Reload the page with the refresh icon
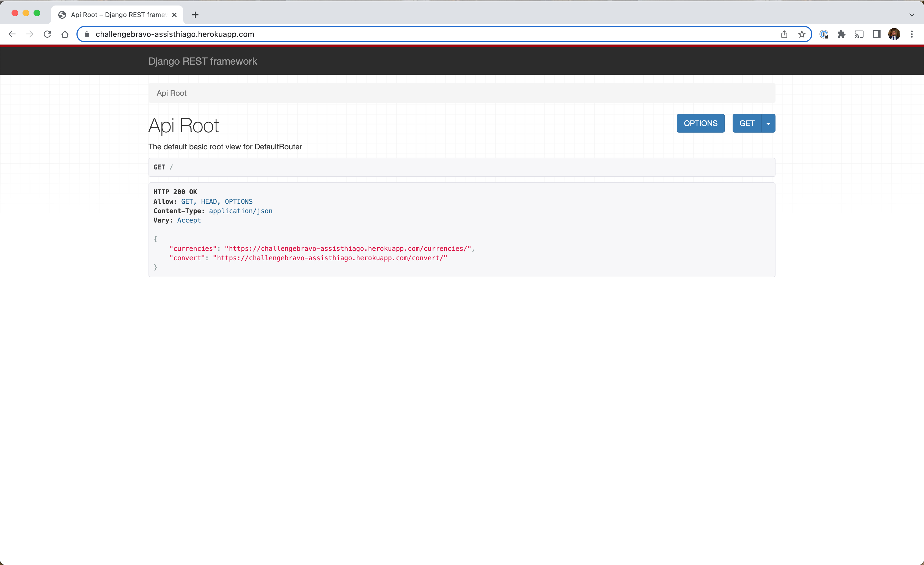The height and width of the screenshot is (565, 924). (47, 34)
